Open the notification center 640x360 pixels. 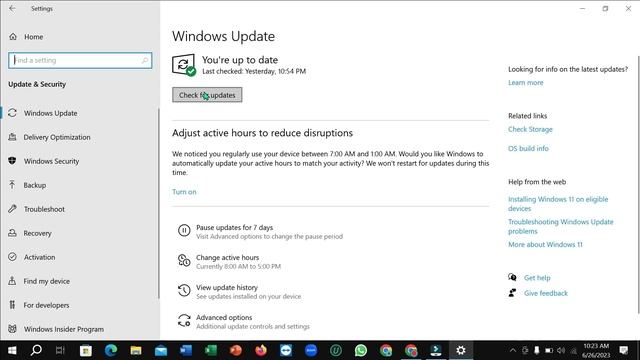coord(624,350)
